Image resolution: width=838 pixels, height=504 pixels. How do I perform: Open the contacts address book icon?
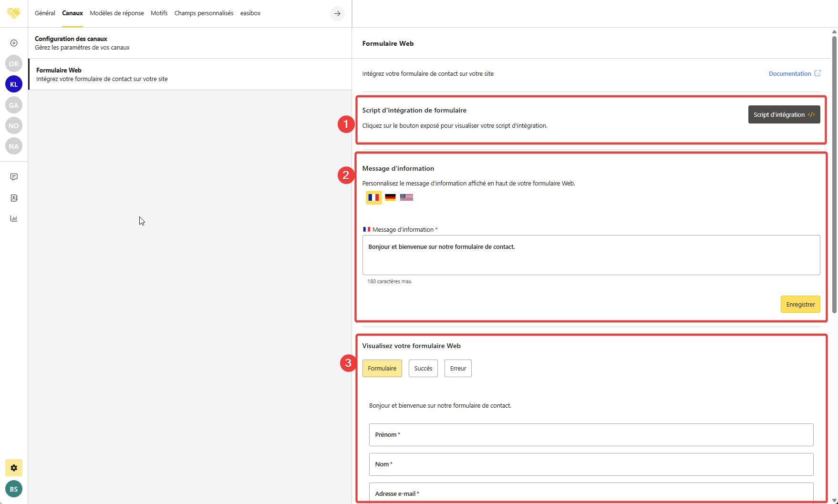click(x=14, y=198)
